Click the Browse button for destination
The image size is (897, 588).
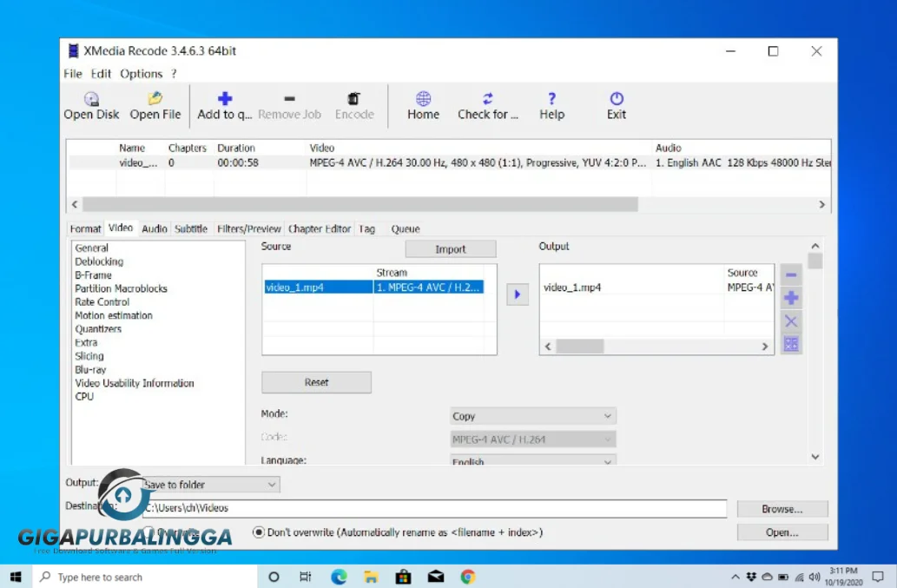click(781, 509)
